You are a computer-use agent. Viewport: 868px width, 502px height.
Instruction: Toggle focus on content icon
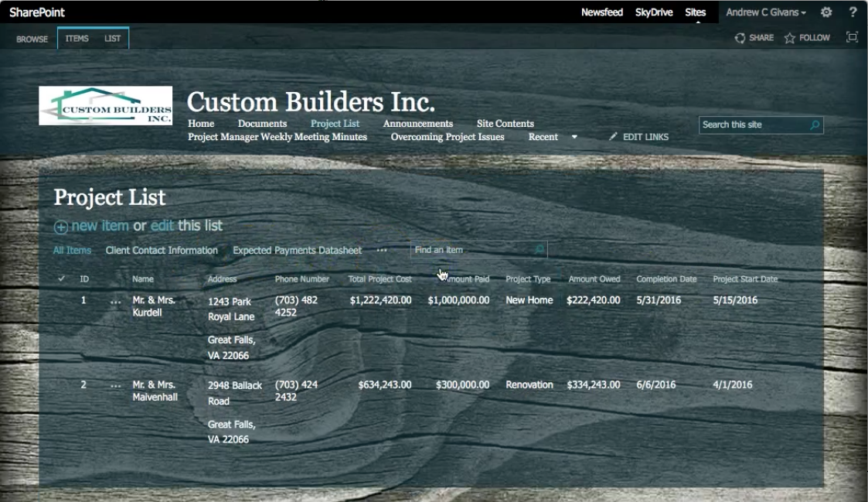(852, 37)
